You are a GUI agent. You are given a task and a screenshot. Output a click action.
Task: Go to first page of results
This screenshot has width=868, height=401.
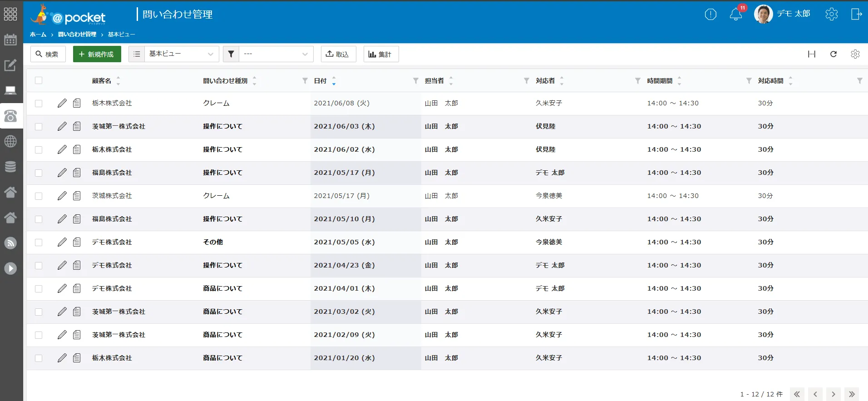coord(797,394)
